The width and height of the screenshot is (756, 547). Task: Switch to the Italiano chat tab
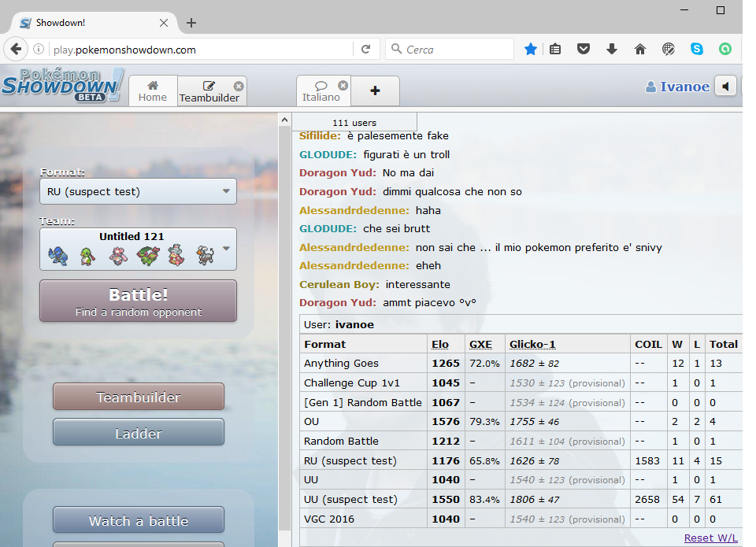[321, 91]
